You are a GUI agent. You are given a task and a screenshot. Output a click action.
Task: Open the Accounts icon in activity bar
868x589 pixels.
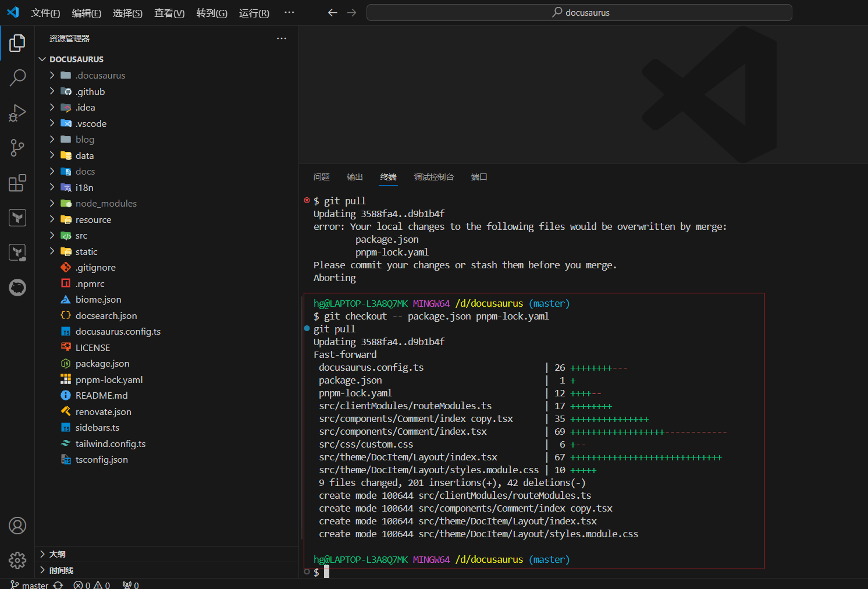[x=17, y=526]
